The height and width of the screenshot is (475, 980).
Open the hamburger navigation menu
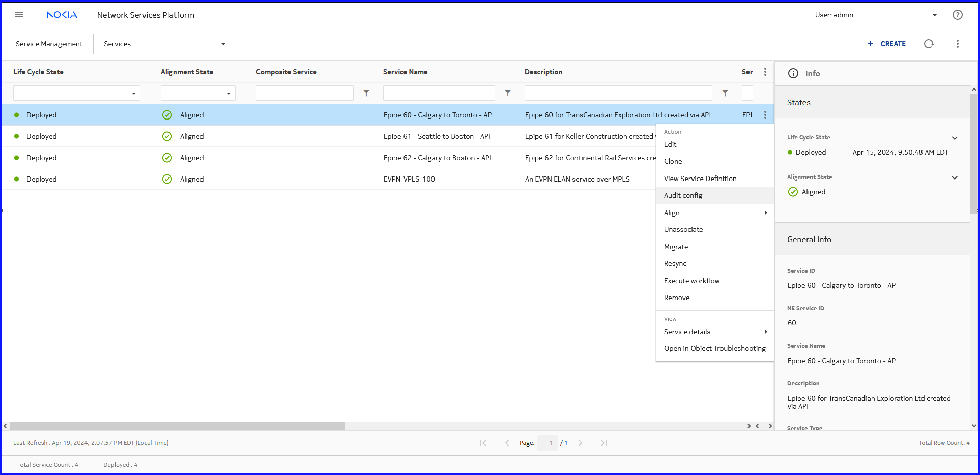point(19,15)
